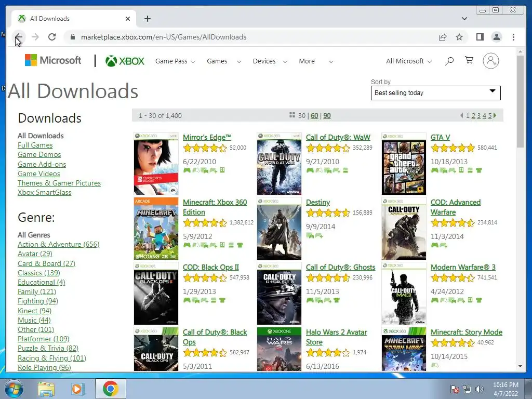Open Themes & Gamer Pictures category
This screenshot has height=399, width=532.
pos(59,183)
